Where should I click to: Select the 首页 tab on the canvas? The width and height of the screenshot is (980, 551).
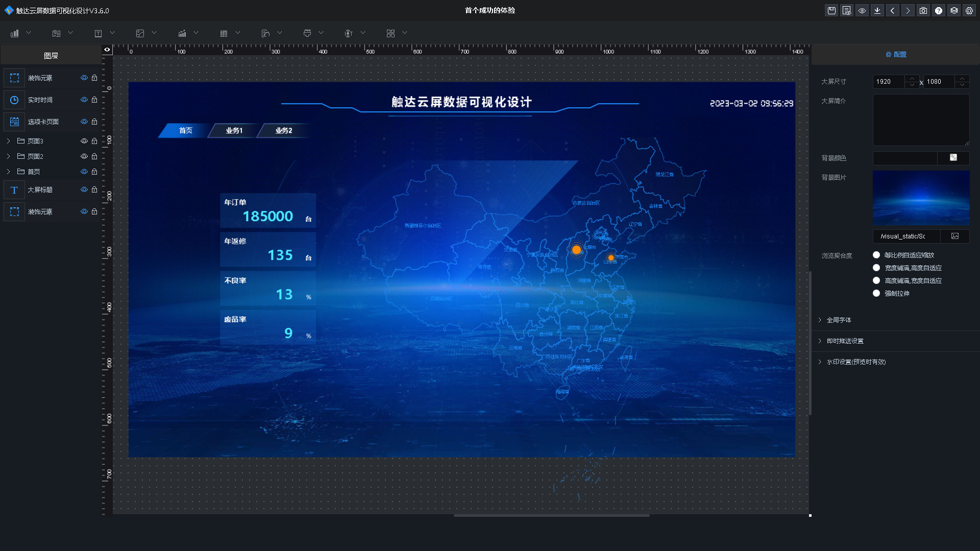point(185,131)
